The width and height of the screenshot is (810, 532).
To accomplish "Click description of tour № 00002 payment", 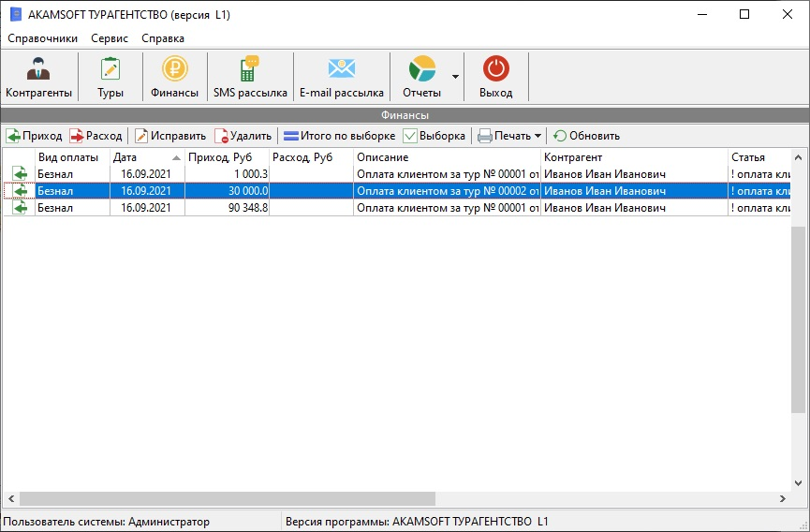I will [447, 191].
